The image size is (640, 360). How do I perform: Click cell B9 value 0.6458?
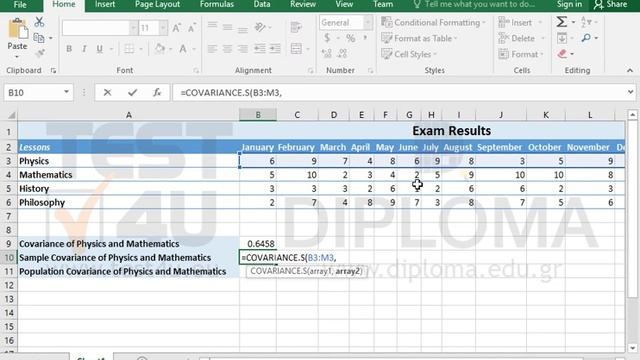[258, 244]
